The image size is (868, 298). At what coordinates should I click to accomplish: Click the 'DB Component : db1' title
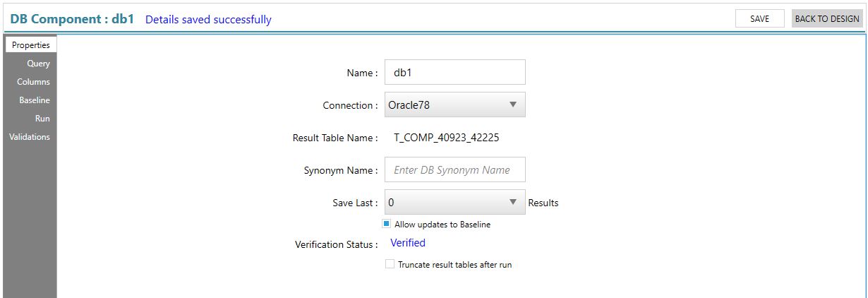(x=72, y=19)
